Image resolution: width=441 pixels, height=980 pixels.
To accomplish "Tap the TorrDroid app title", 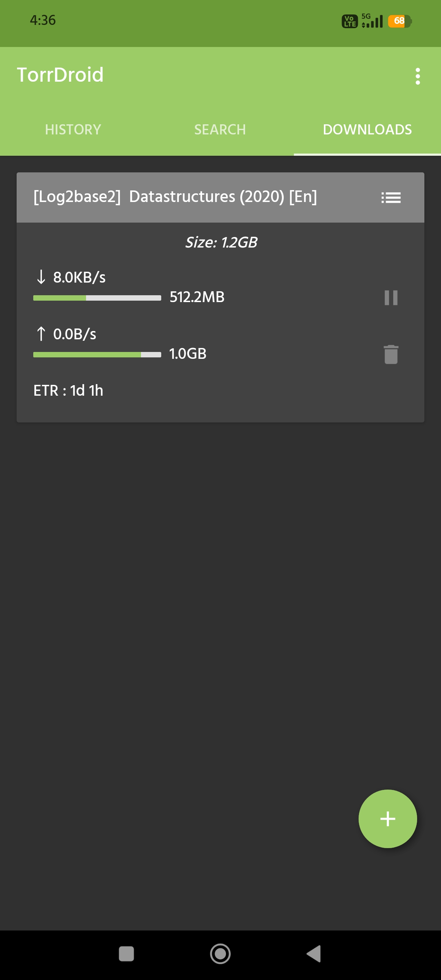I will (x=60, y=74).
